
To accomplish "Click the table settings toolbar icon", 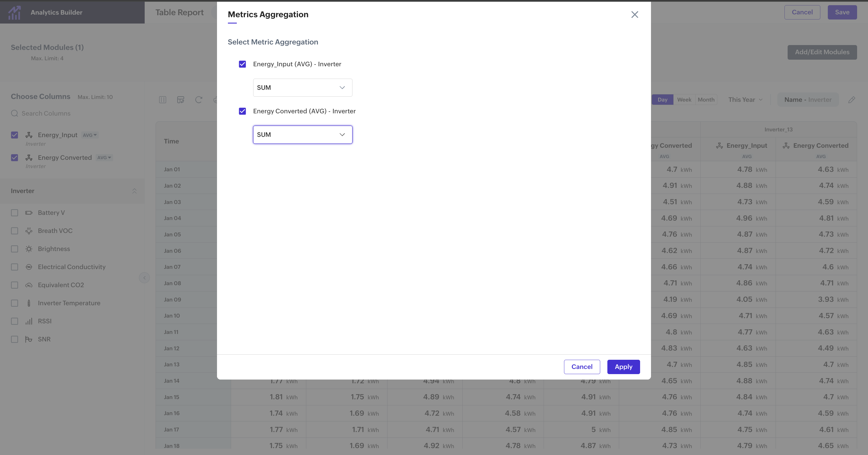I will click(181, 100).
